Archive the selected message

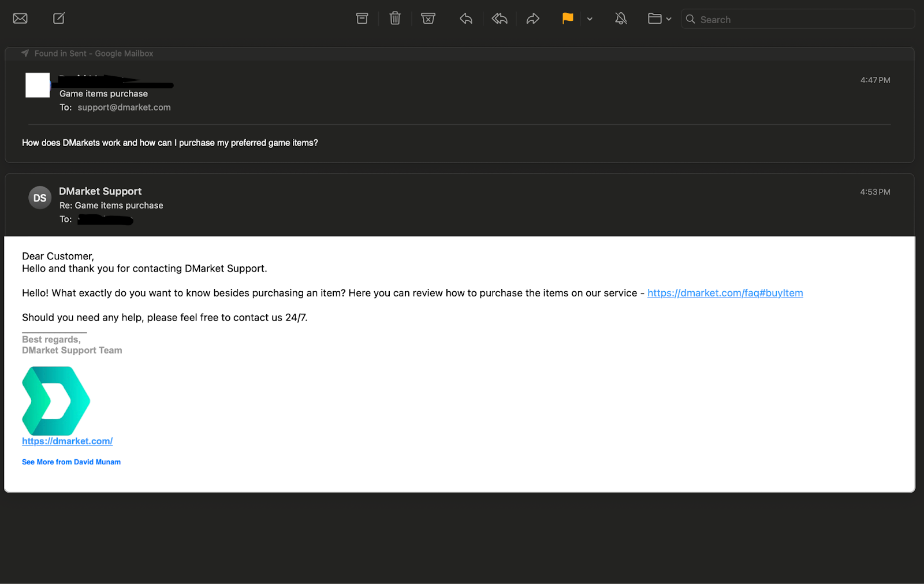pos(362,18)
